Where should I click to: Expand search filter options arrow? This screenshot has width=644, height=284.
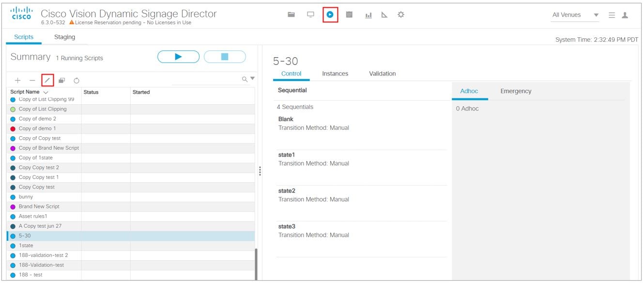tap(252, 79)
